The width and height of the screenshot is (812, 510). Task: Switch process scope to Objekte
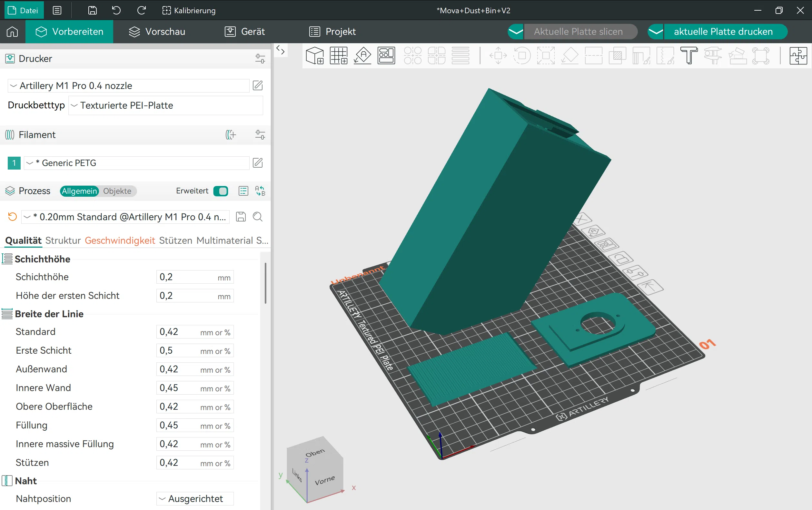click(x=117, y=191)
